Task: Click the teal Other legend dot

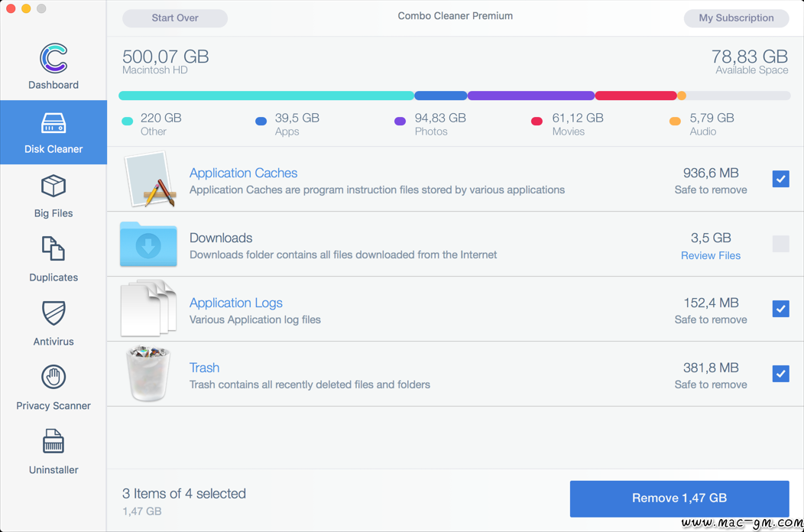Action: [127, 121]
